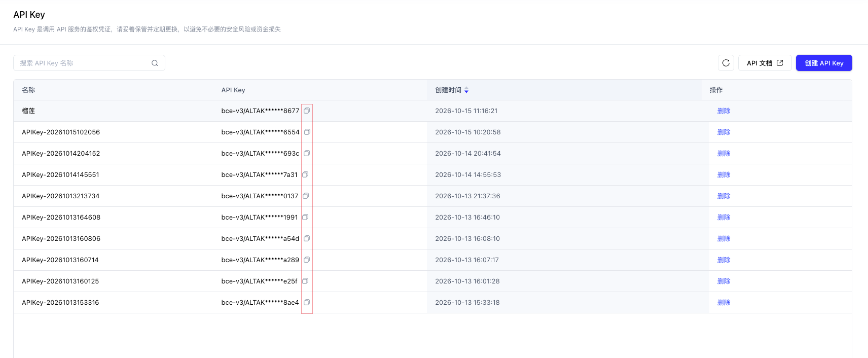868x358 pixels.
Task: Open the API 文档 link
Action: coord(765,63)
